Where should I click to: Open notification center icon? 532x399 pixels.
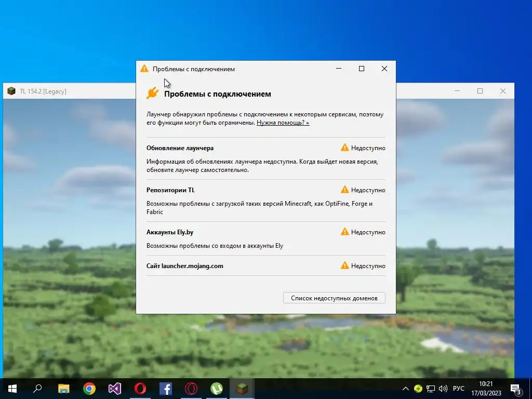click(515, 389)
